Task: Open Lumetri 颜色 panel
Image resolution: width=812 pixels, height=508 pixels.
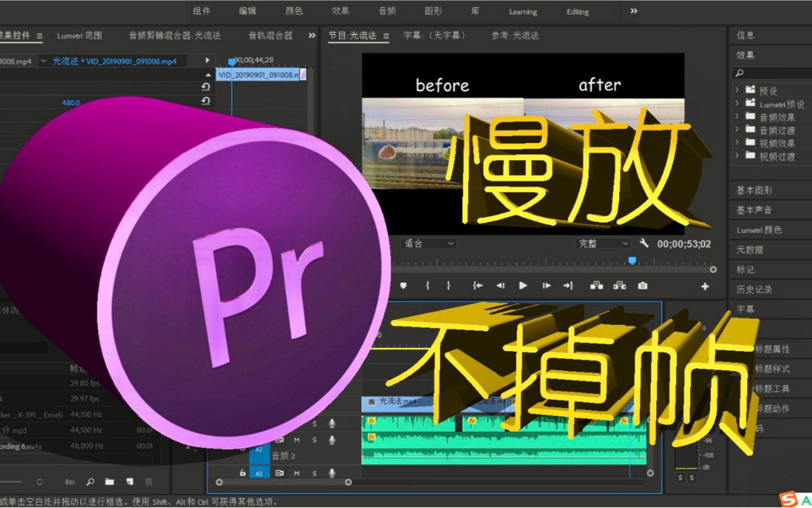Action: (759, 230)
